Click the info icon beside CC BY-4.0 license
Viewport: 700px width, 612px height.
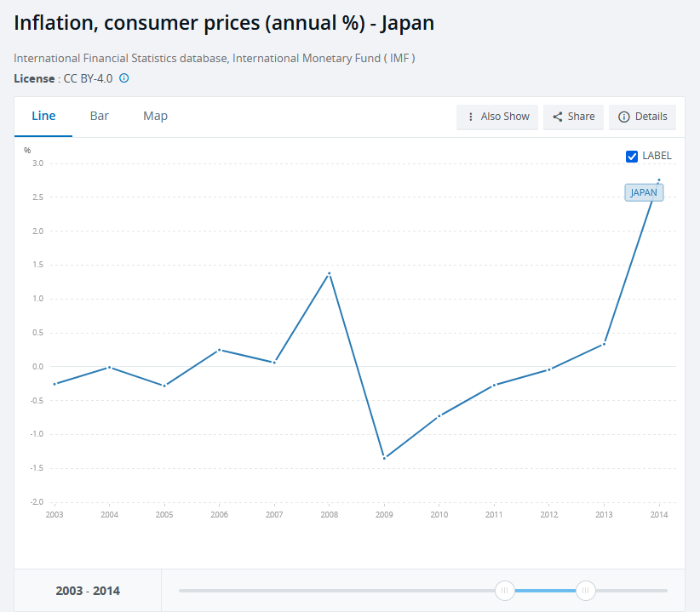point(124,78)
